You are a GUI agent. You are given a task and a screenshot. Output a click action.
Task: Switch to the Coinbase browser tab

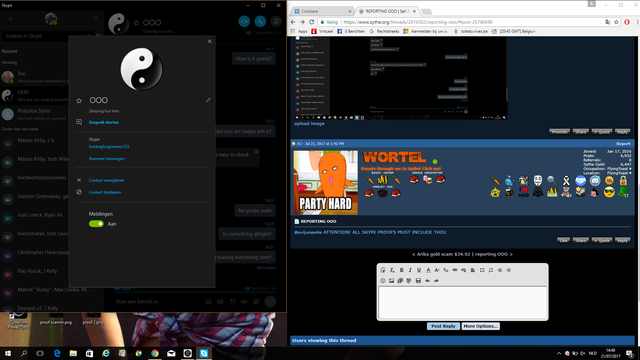[x=322, y=11]
